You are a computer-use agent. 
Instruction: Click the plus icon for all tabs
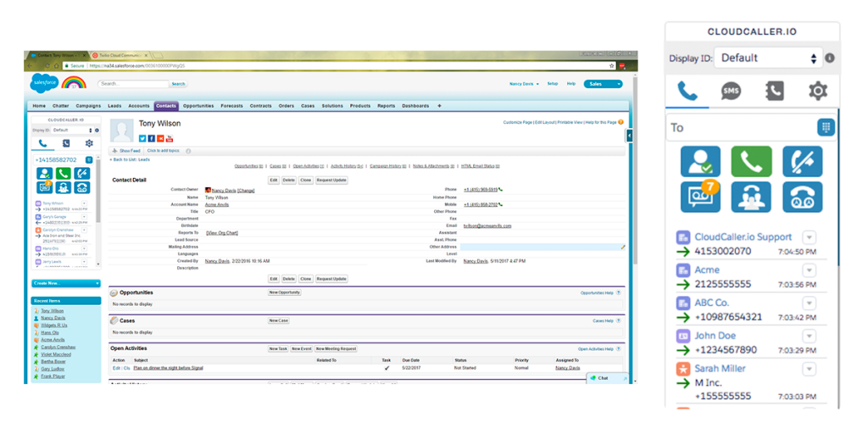point(440,106)
